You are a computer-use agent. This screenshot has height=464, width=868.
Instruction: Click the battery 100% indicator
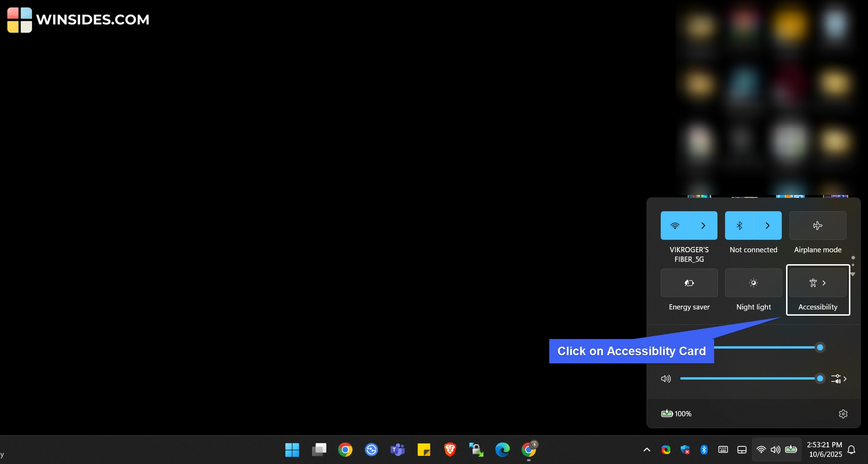click(x=676, y=414)
